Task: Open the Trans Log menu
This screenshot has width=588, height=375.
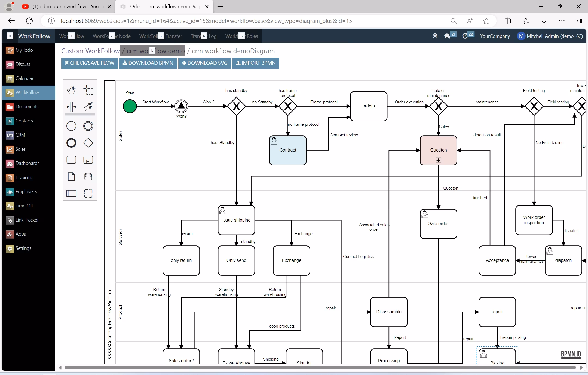Action: pyautogui.click(x=204, y=36)
